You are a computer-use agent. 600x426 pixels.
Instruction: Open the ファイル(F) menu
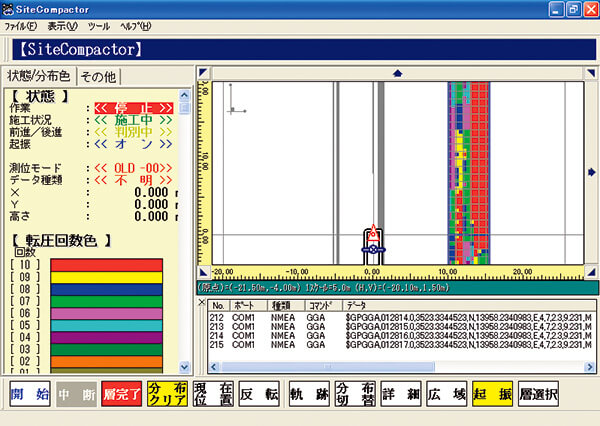click(21, 26)
